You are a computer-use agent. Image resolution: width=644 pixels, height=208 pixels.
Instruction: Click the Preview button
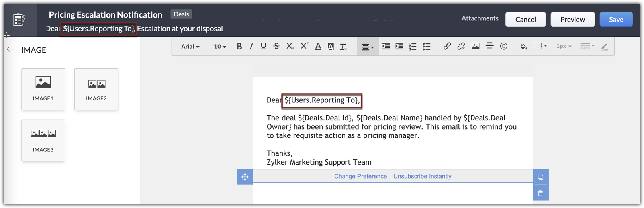pyautogui.click(x=572, y=19)
